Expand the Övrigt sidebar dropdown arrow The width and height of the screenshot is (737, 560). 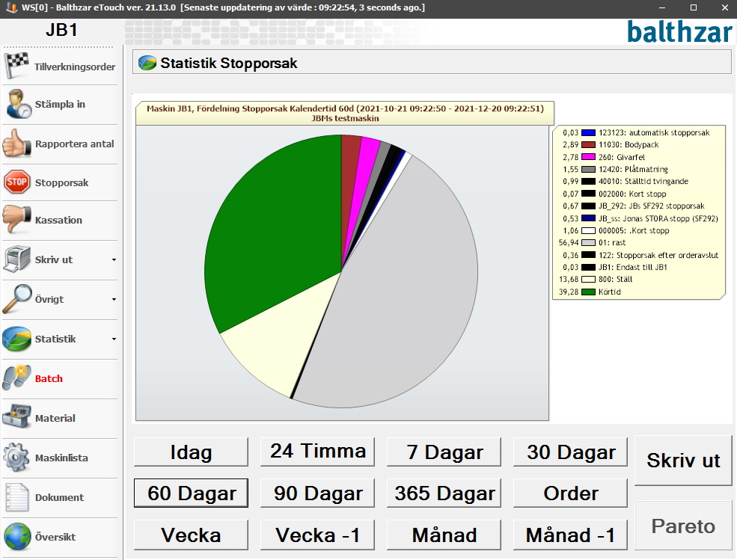[x=114, y=300]
